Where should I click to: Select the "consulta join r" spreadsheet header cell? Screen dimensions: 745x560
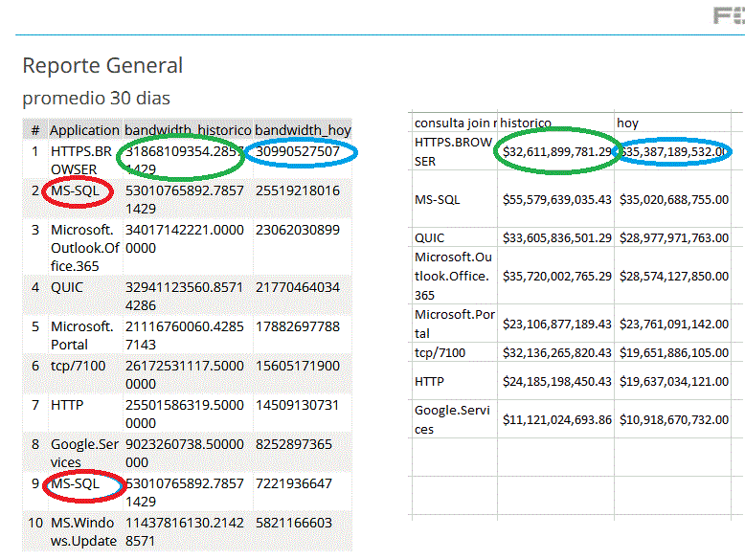tap(455, 123)
